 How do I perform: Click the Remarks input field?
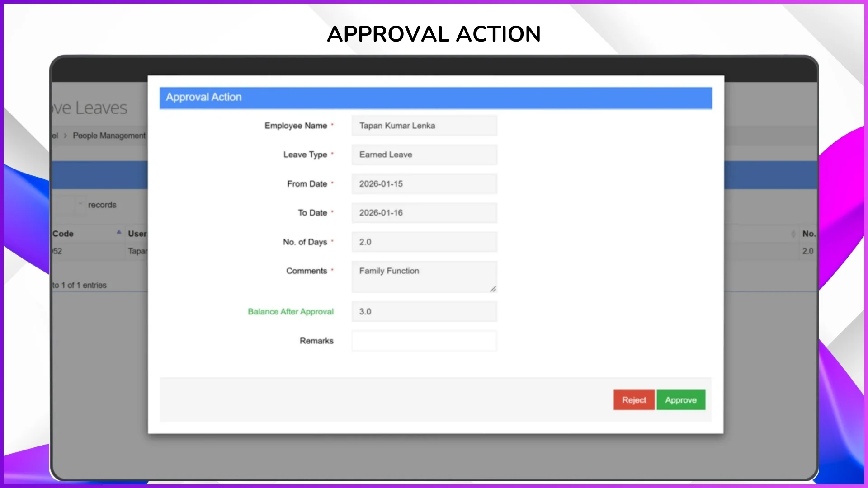tap(424, 341)
